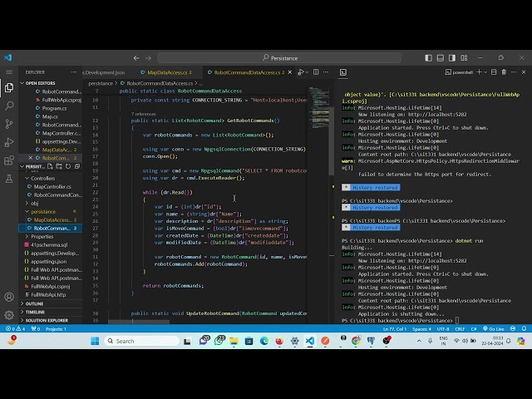This screenshot has height=399, width=532.
Task: Collapse the Controllers folder
Action: 27,178
